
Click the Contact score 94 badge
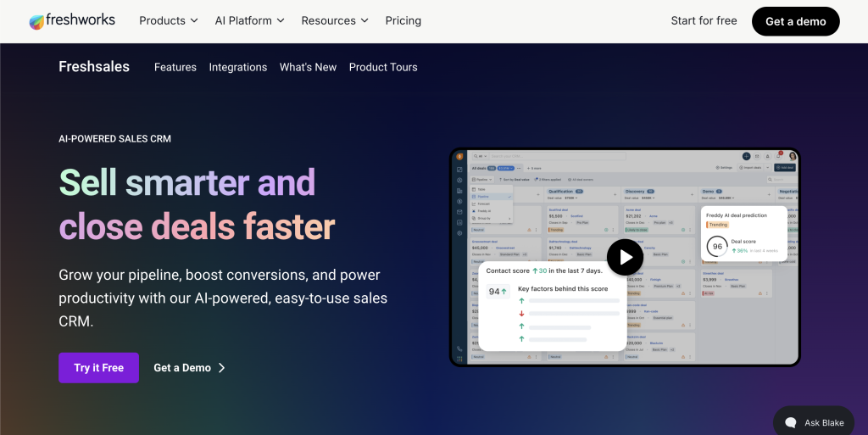(x=498, y=292)
